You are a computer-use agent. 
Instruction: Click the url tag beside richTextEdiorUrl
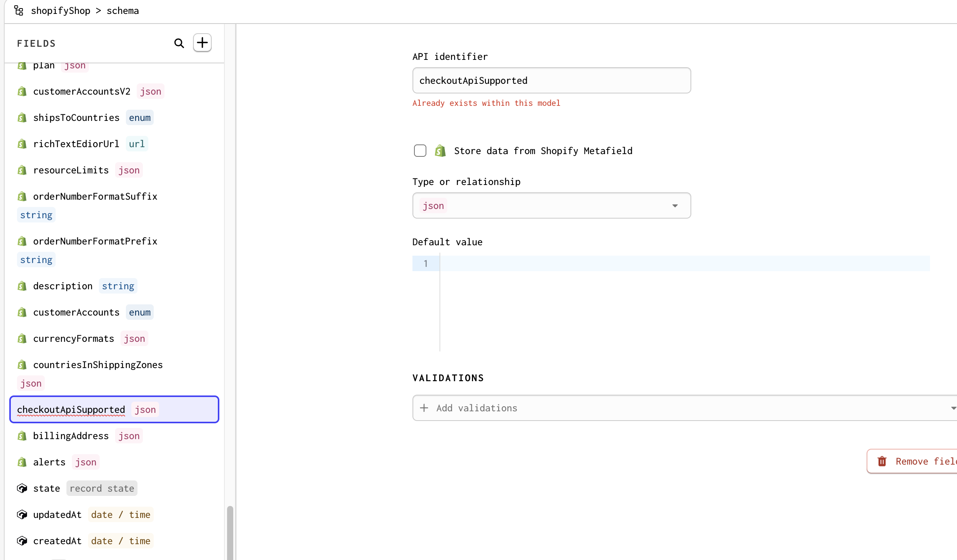137,144
